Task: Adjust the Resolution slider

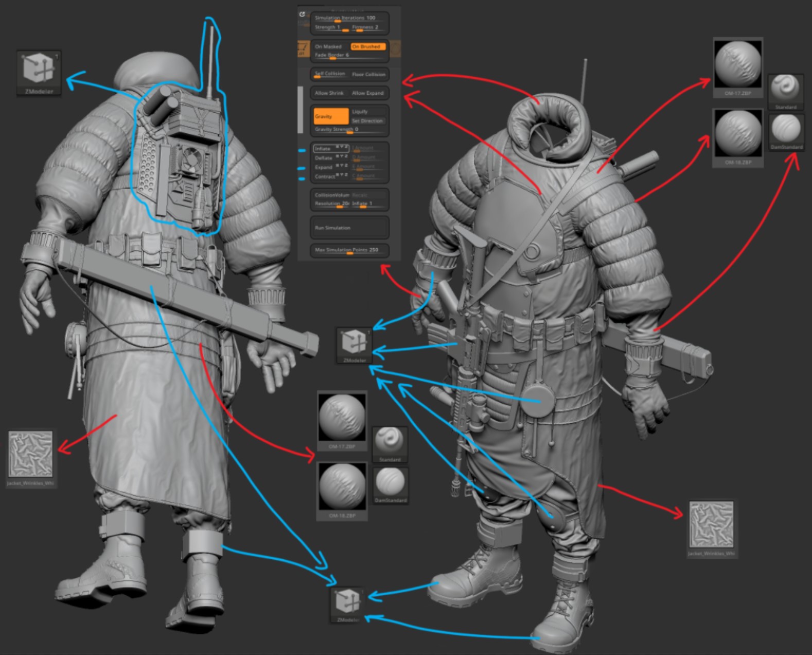Action: (x=332, y=204)
